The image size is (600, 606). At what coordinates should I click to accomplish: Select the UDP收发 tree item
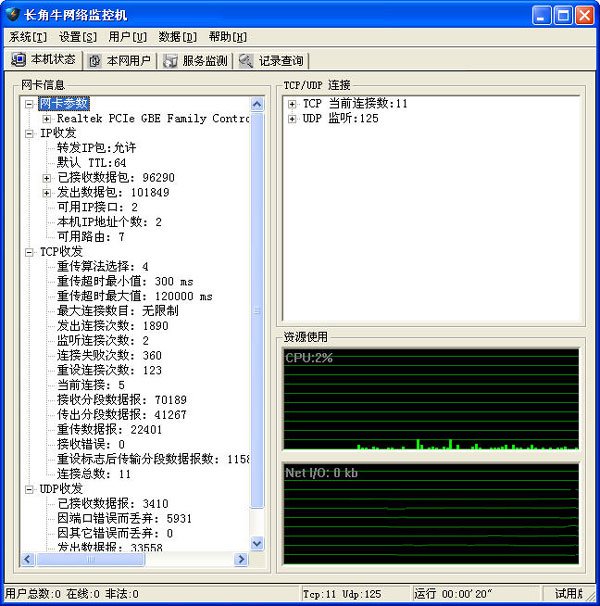61,489
